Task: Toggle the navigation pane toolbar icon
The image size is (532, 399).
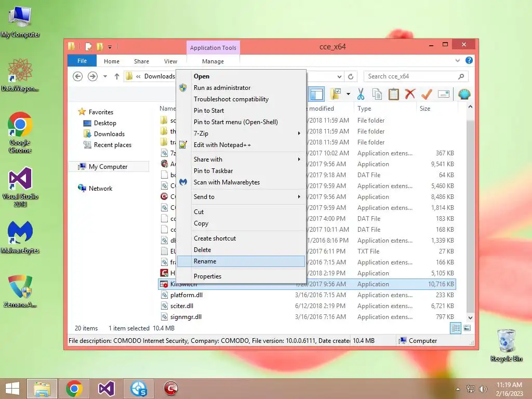Action: [x=316, y=95]
